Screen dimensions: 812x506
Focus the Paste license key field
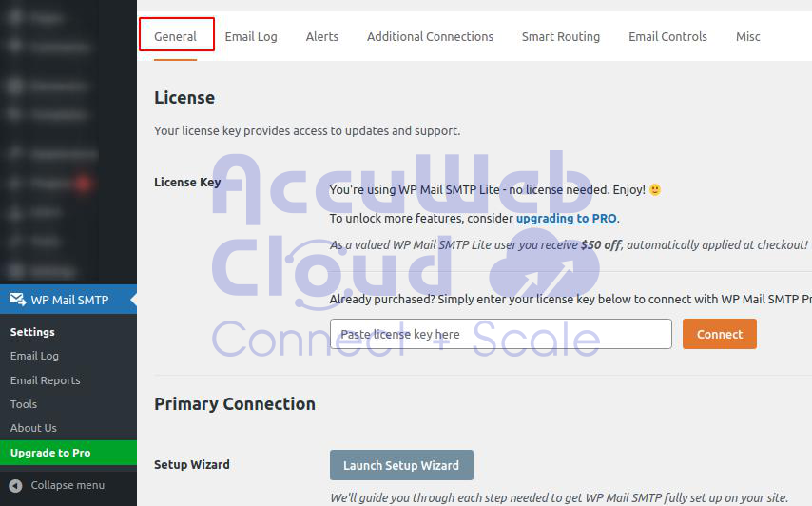(x=501, y=334)
